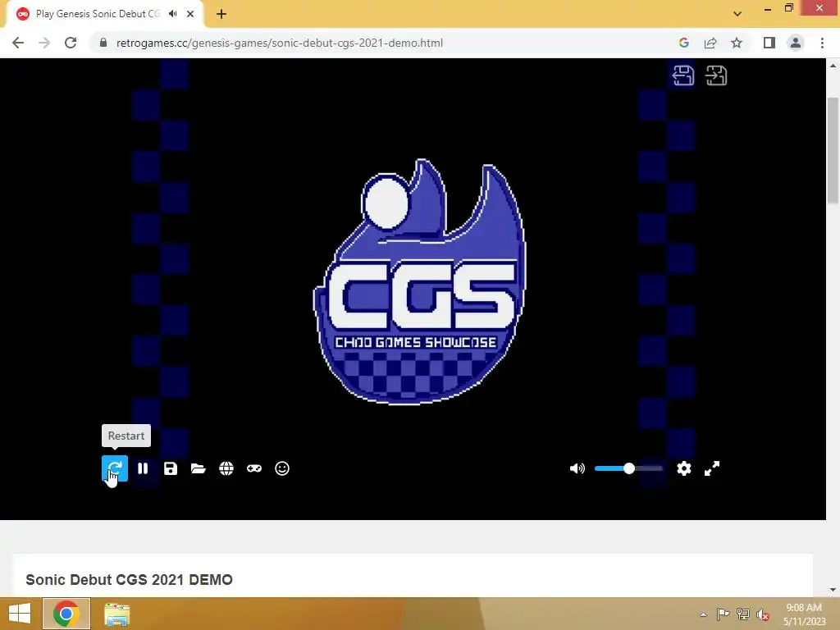Screen dimensions: 840x630
Task: Mute the emulator volume speaker icon
Action: click(577, 468)
